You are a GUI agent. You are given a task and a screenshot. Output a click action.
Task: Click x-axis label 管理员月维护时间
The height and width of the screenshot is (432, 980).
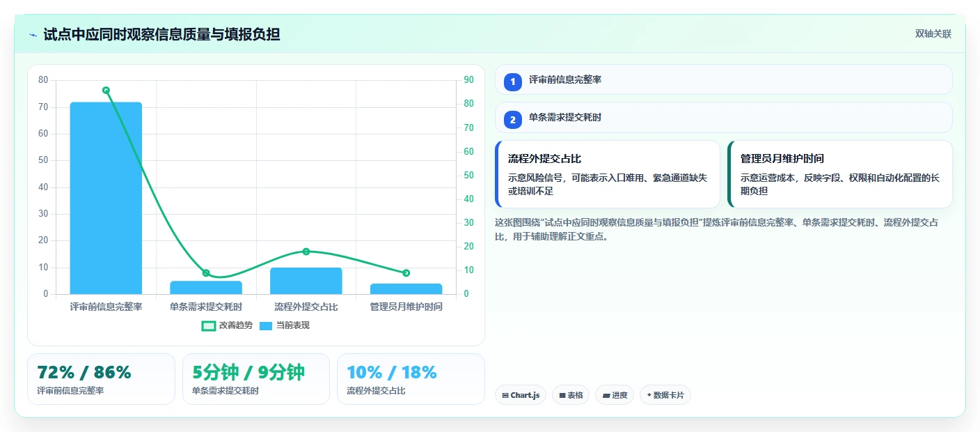point(406,307)
